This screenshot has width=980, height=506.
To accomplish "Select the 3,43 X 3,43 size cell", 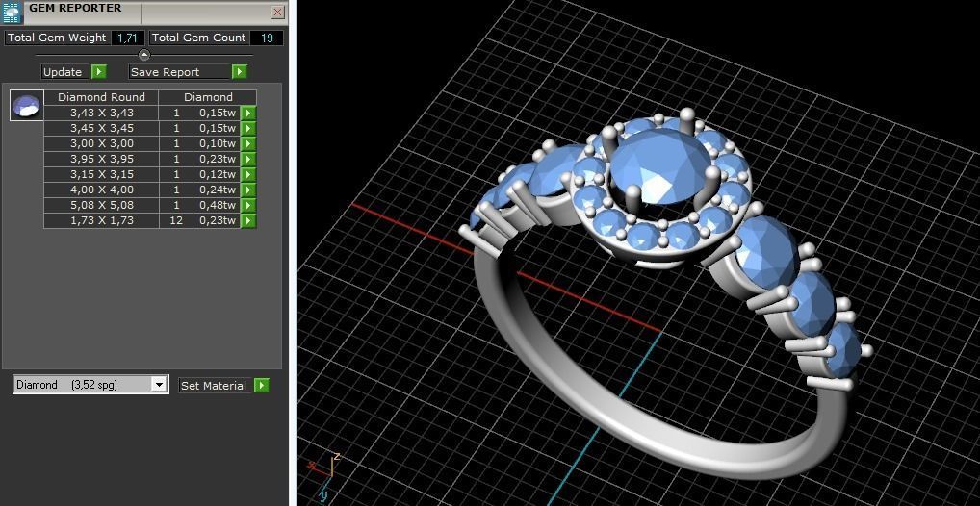I will point(102,114).
